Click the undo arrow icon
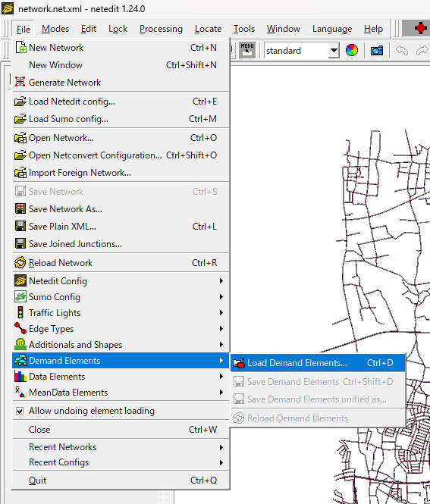Image resolution: width=430 pixels, height=504 pixels. (x=402, y=51)
